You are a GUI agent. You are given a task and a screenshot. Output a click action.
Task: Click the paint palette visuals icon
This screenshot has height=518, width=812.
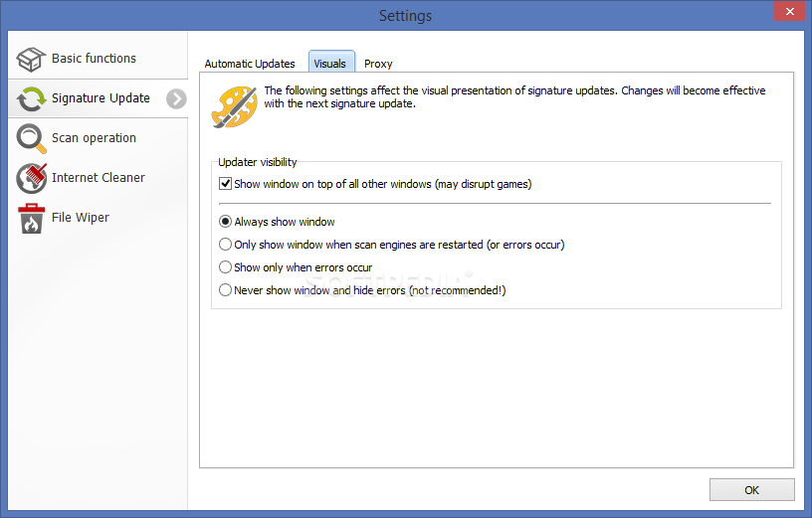[x=234, y=107]
